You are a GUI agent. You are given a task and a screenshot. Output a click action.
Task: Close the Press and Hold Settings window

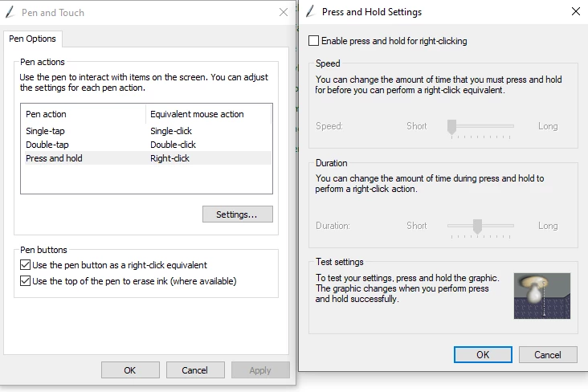coord(576,11)
